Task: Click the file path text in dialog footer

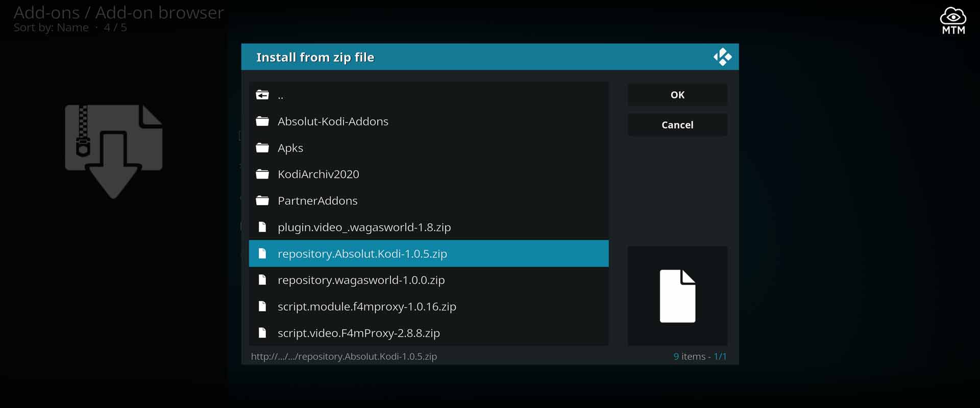Action: pyautogui.click(x=344, y=356)
